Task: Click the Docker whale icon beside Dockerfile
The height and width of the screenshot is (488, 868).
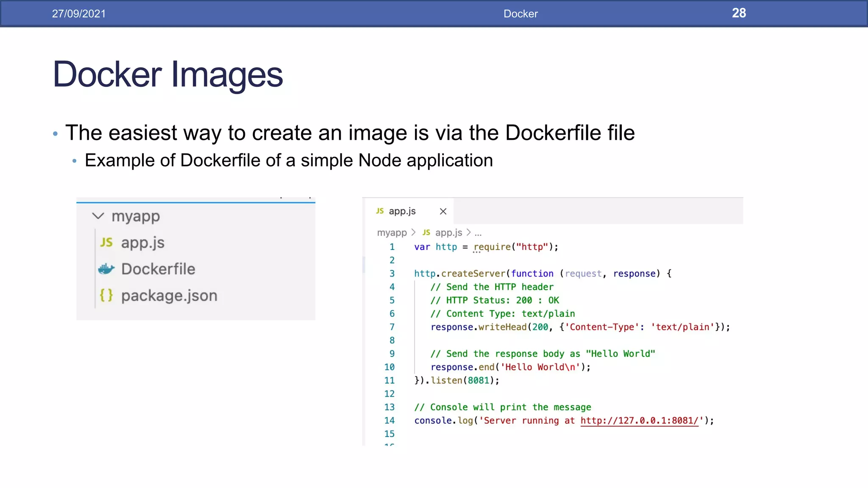Action: pyautogui.click(x=106, y=269)
